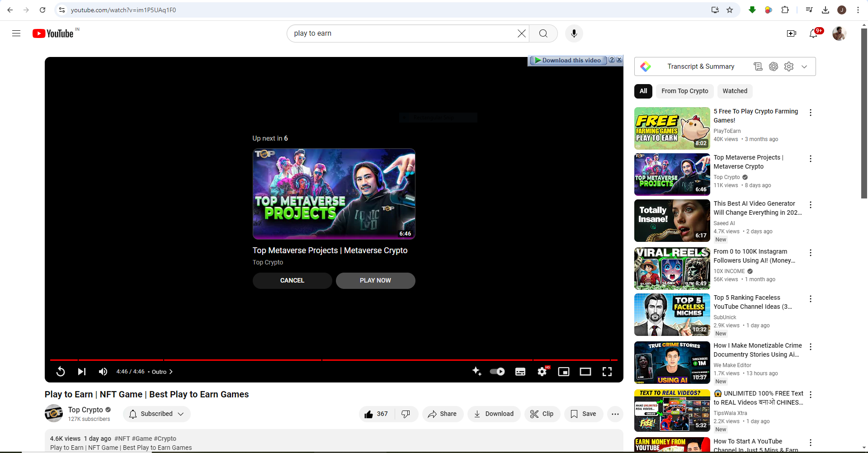Switch to miniplayer

[564, 372]
